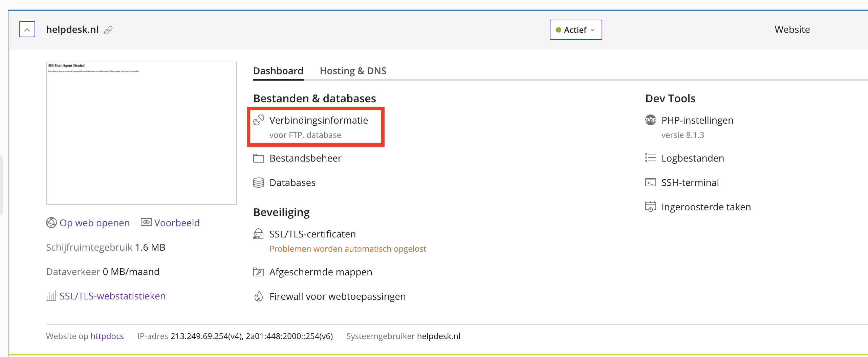
Task: Click the Ingeroosterde taken calendar icon
Action: click(650, 207)
